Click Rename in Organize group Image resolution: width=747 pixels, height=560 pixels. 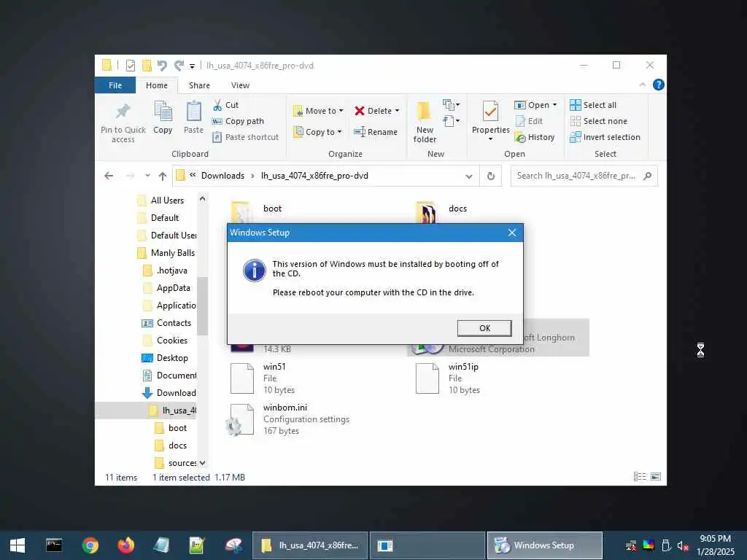(x=376, y=132)
